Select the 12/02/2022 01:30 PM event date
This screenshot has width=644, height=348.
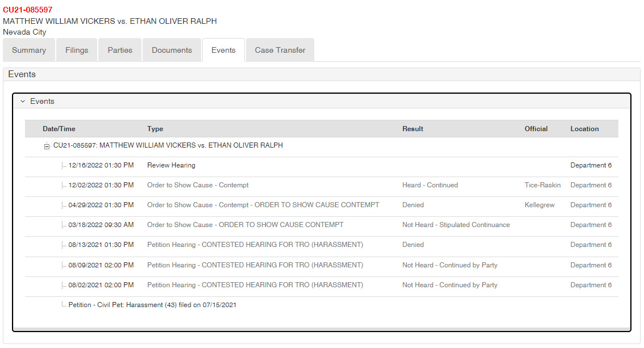[101, 185]
